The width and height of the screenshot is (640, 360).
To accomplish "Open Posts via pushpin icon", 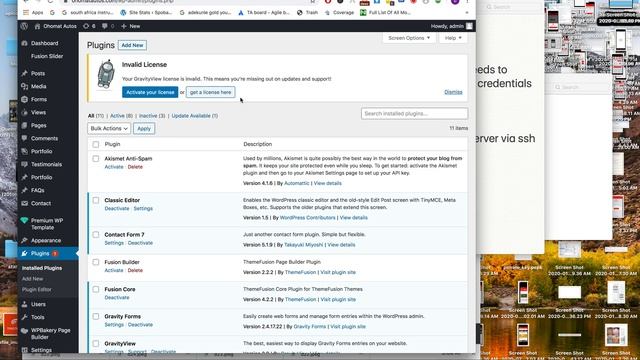I will (24, 73).
